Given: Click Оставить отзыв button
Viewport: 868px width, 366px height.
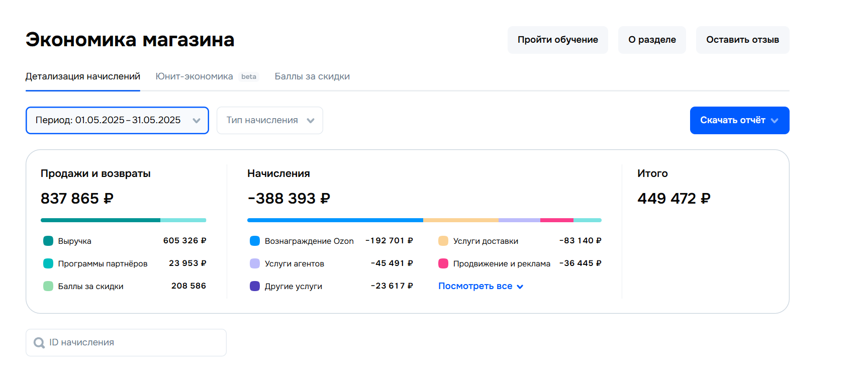Looking at the screenshot, I should tap(743, 40).
